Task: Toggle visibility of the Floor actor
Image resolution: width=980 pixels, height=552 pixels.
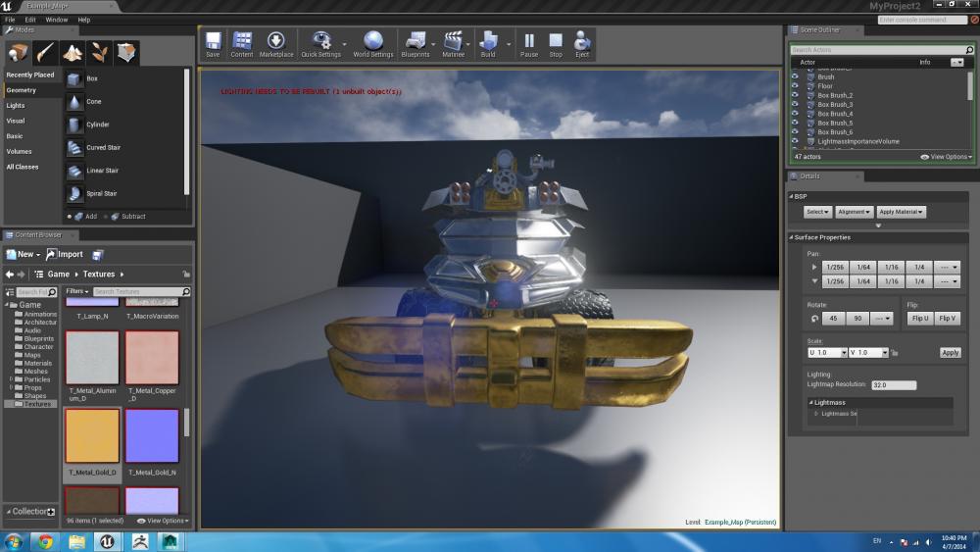Action: (x=795, y=86)
